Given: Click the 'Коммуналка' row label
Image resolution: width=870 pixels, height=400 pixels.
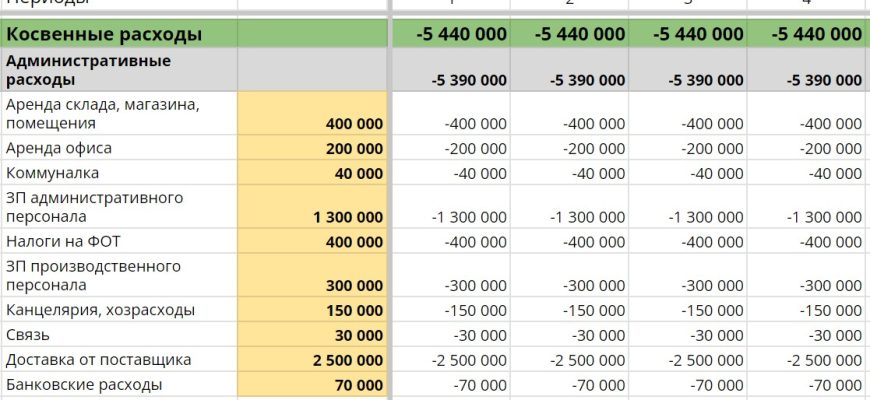Looking at the screenshot, I should [119, 173].
